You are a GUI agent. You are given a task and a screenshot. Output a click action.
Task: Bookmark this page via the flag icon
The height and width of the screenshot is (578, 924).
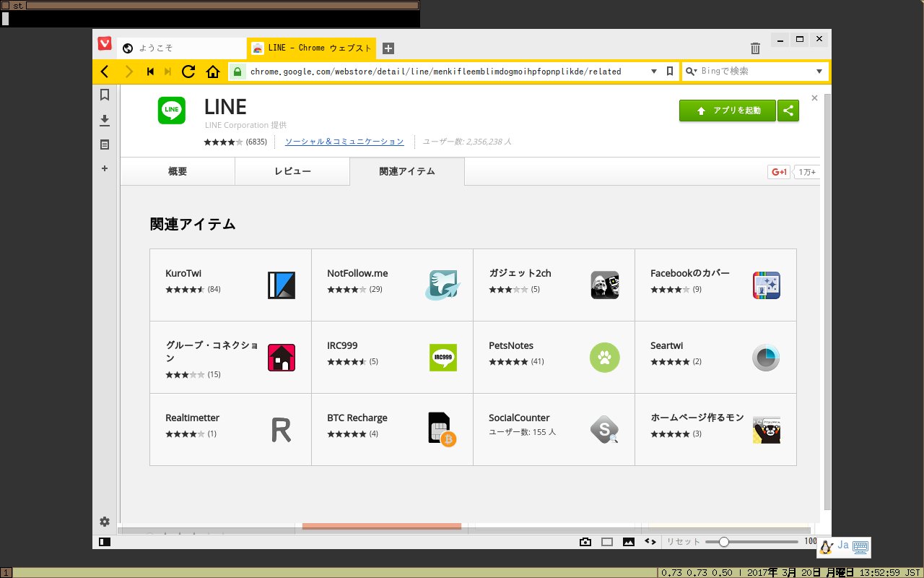[x=668, y=72]
